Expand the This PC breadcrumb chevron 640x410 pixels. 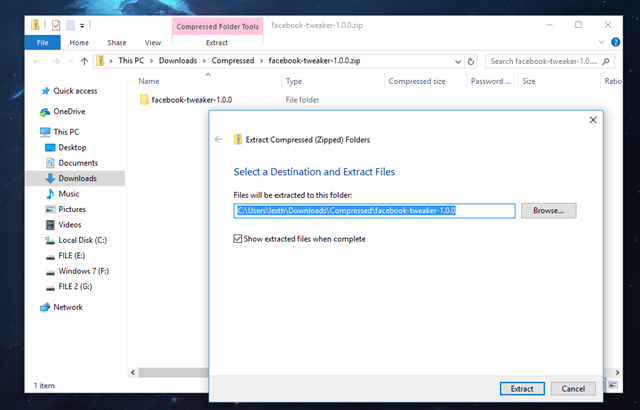click(x=153, y=61)
